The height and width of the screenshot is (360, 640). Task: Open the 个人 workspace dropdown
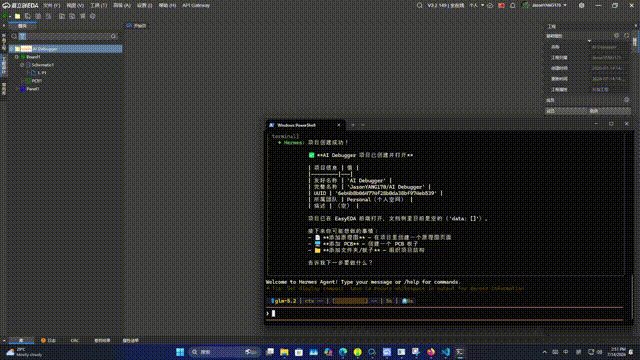point(476,5)
